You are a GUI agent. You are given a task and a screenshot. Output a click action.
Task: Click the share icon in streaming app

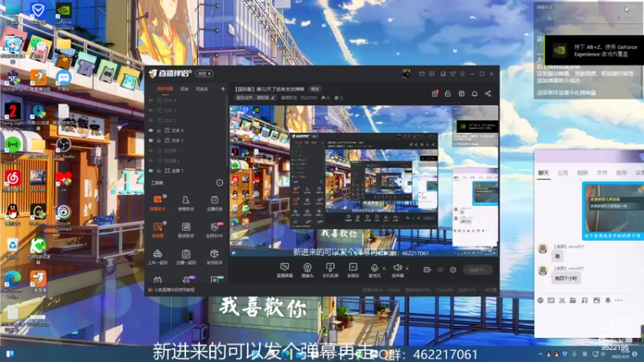(x=488, y=93)
